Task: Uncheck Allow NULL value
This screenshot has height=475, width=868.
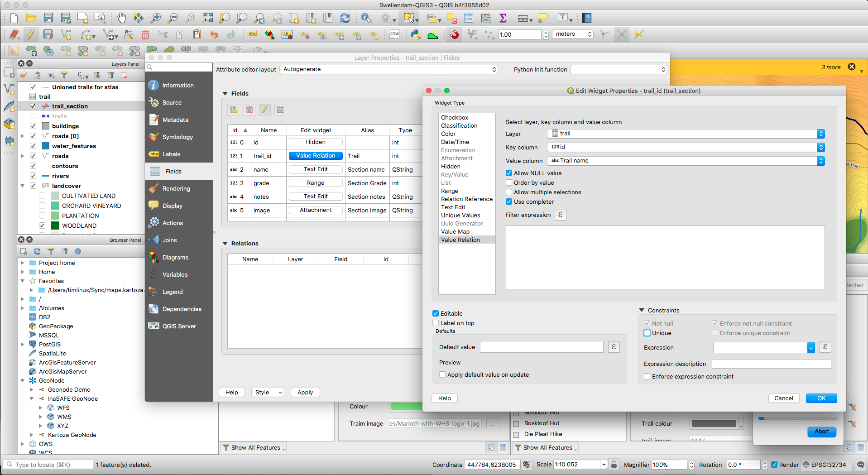Action: click(509, 173)
